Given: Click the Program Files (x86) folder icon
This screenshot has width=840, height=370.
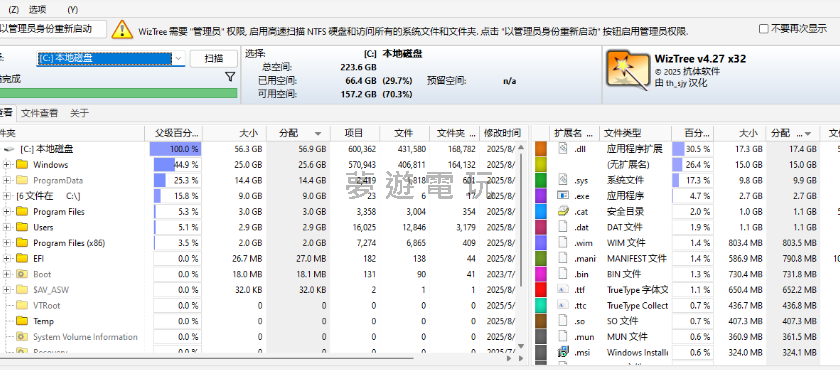Looking at the screenshot, I should pyautogui.click(x=22, y=243).
